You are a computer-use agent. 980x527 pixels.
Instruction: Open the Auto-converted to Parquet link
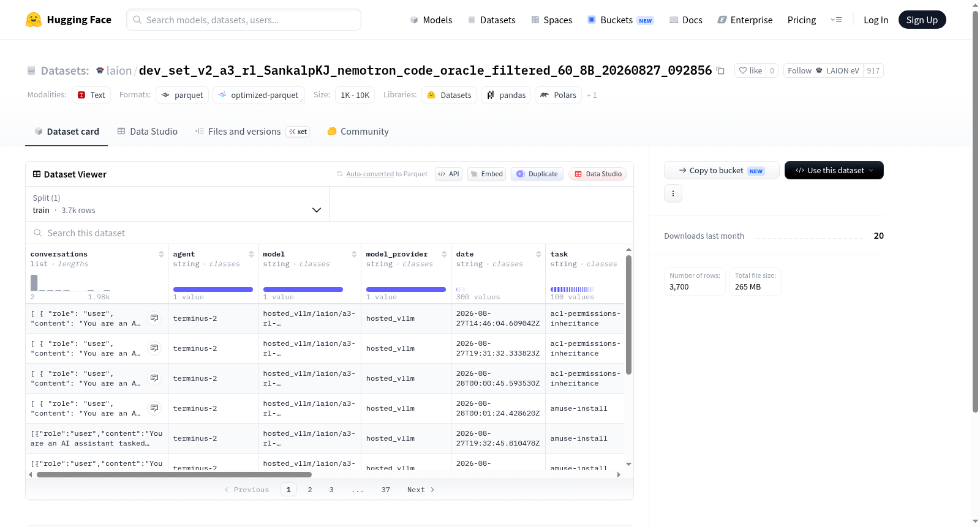click(370, 174)
